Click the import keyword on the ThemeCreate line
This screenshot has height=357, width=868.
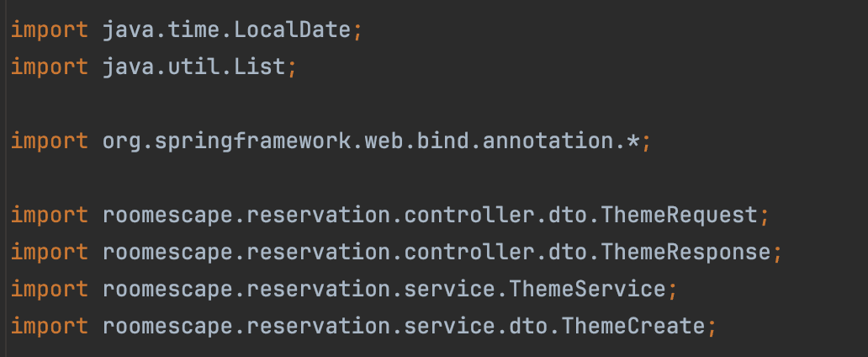50,326
